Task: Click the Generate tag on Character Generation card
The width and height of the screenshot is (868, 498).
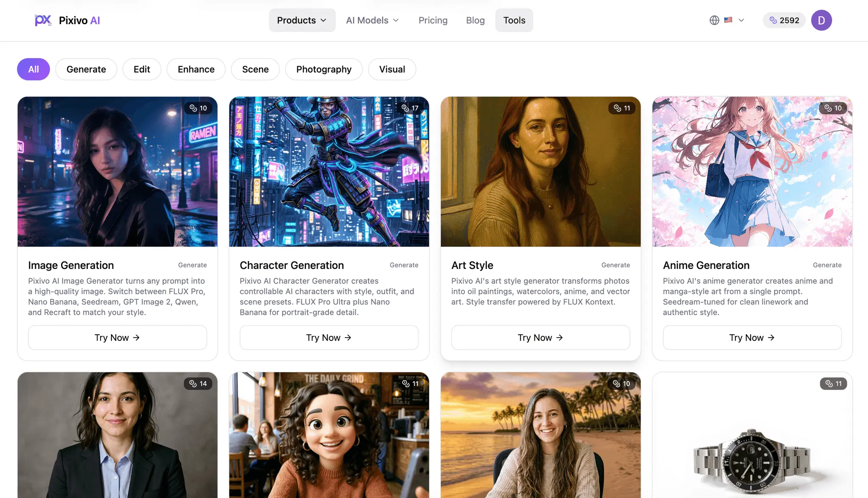Action: pyautogui.click(x=404, y=265)
